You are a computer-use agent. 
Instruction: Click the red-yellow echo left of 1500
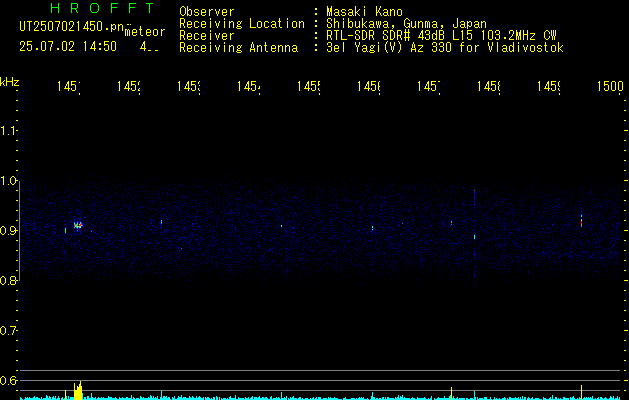[581, 221]
